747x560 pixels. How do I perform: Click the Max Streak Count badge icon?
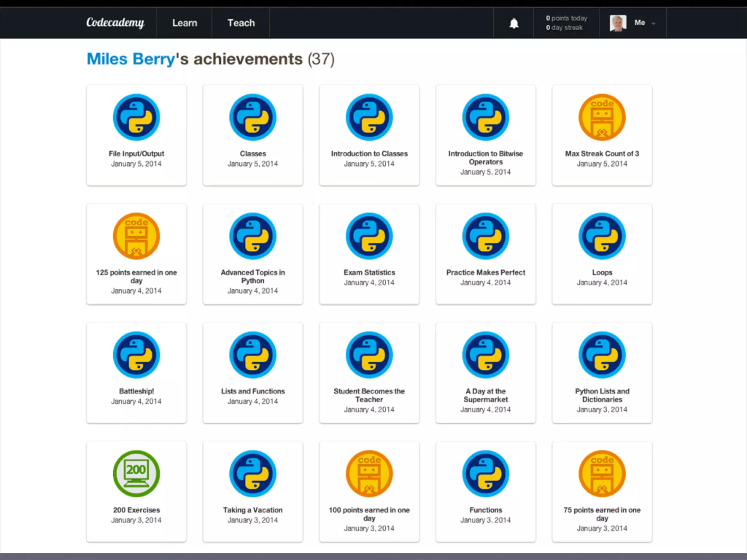point(602,117)
